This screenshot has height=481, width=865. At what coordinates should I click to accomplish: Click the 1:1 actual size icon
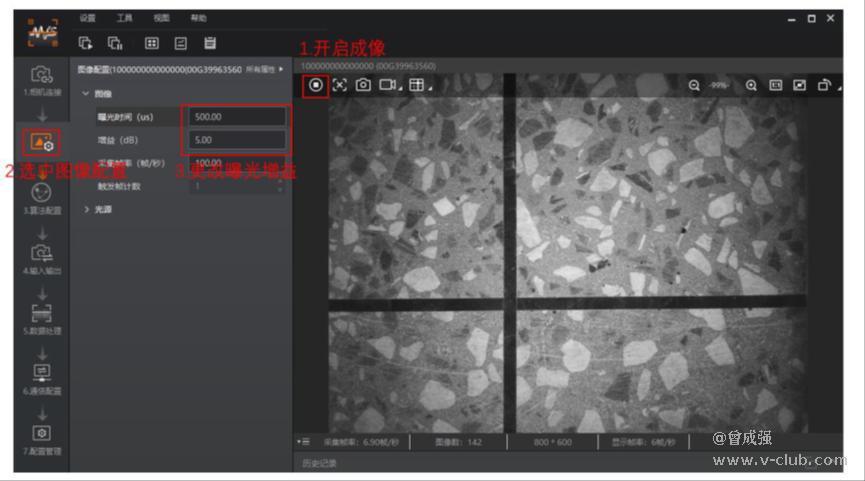click(x=776, y=85)
